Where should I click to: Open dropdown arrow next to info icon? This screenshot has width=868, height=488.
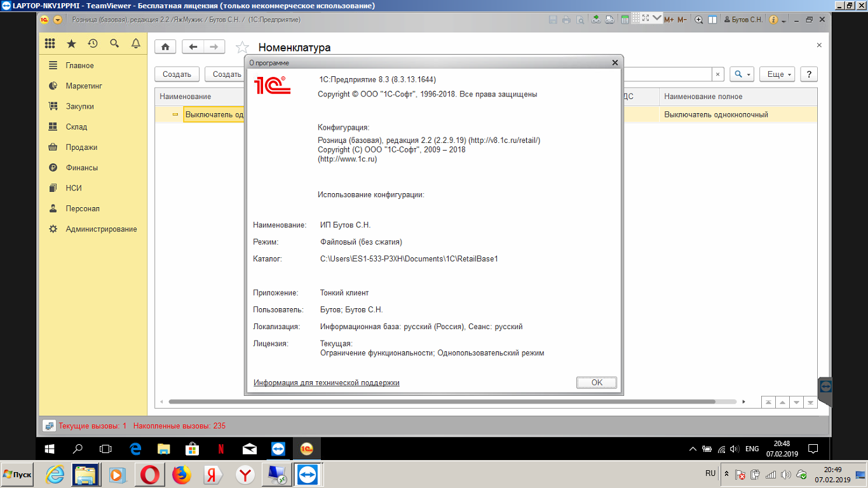pyautogui.click(x=783, y=20)
